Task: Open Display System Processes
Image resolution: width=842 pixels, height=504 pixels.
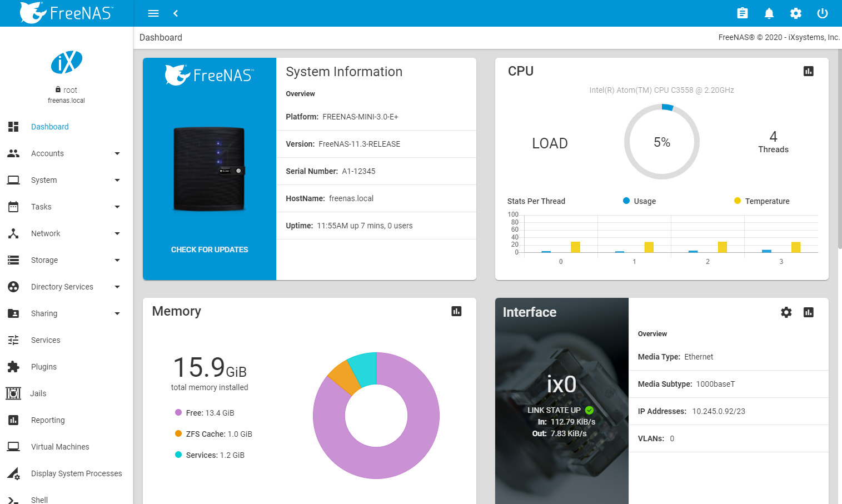Action: pos(67,473)
